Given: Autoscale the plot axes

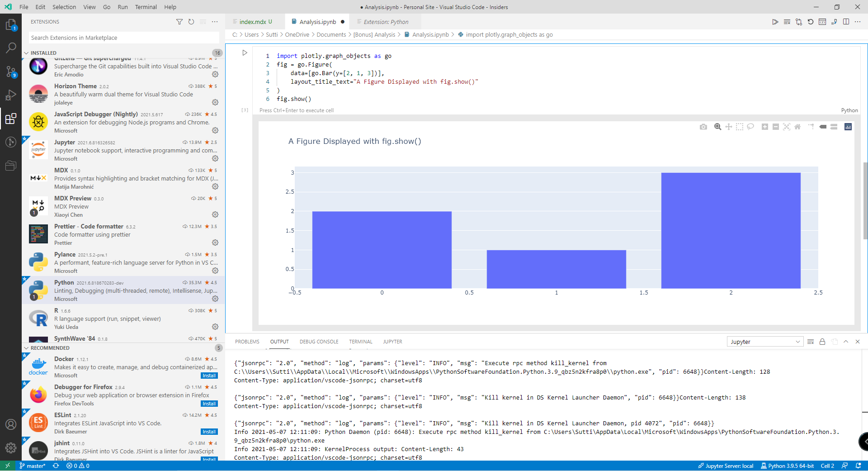Looking at the screenshot, I should pos(787,127).
